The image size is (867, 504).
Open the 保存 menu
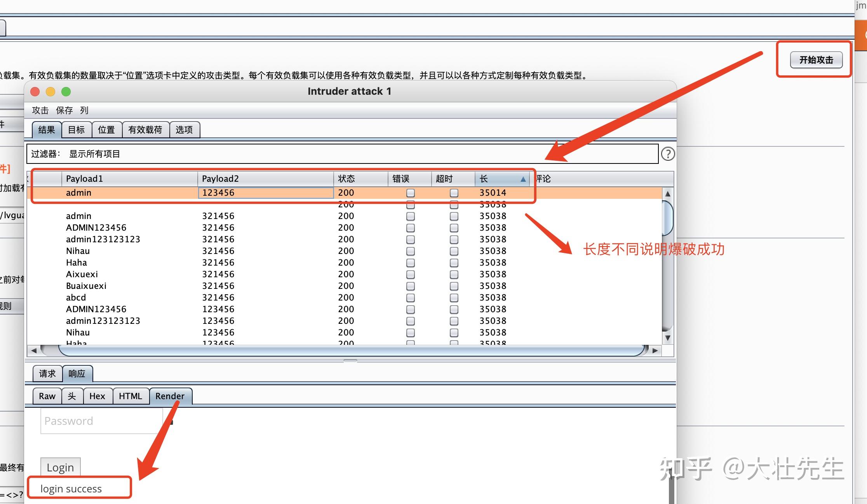click(x=64, y=110)
